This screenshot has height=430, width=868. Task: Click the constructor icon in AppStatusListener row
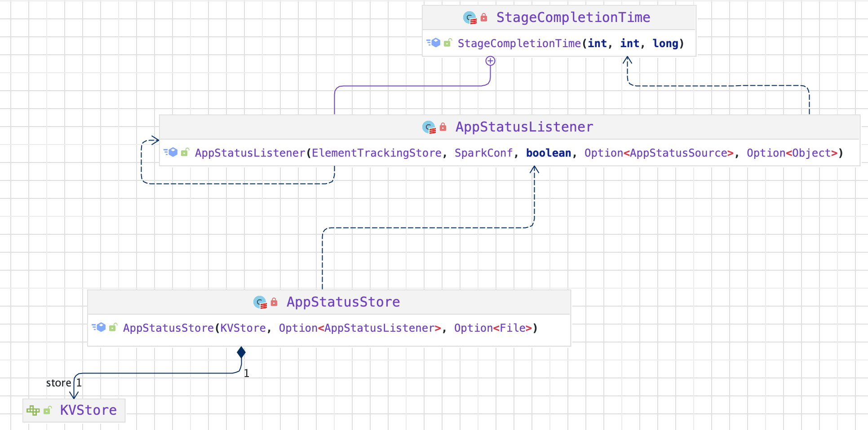coord(171,153)
